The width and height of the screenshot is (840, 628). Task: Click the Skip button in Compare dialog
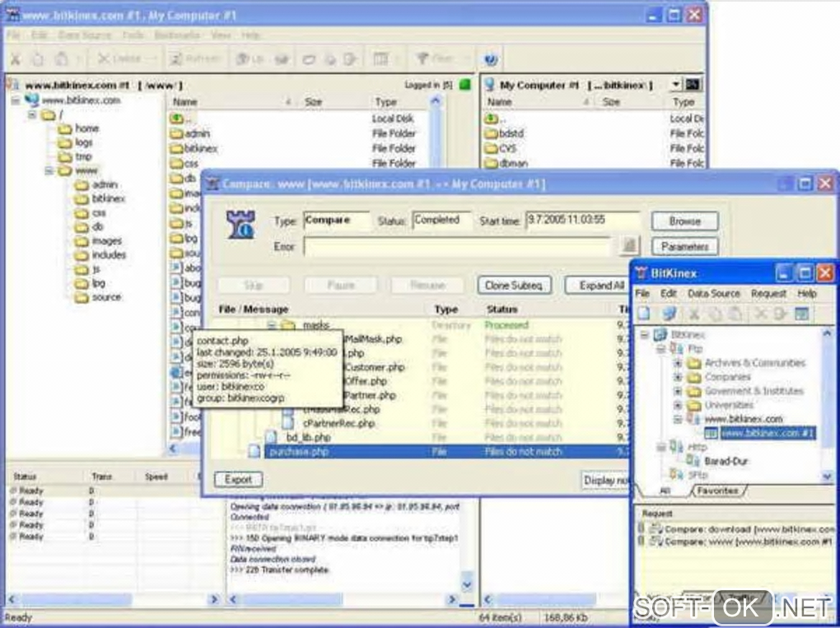(254, 286)
